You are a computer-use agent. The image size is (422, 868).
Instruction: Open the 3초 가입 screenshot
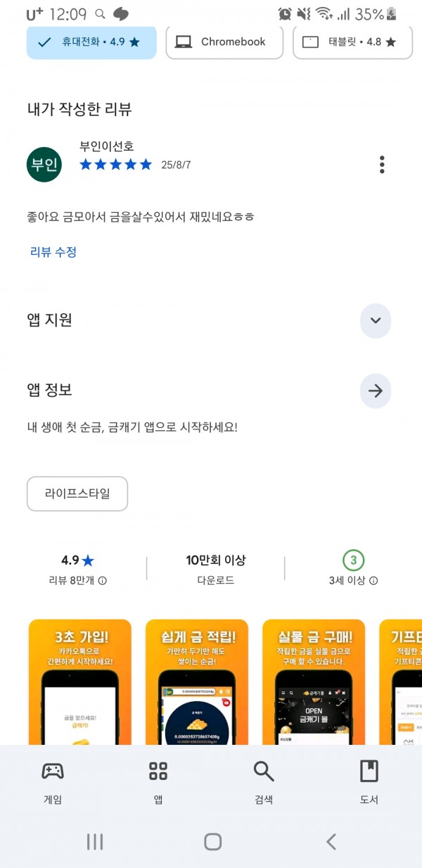(80, 681)
